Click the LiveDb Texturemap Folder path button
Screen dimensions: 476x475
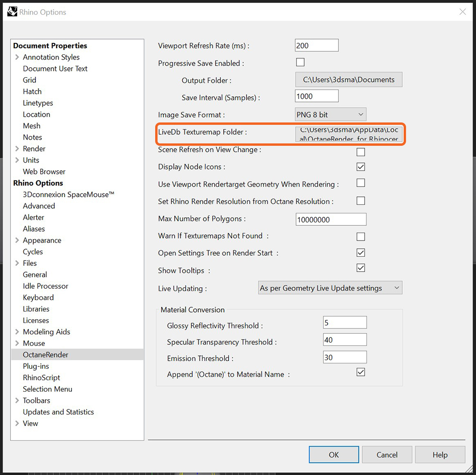[x=349, y=134]
